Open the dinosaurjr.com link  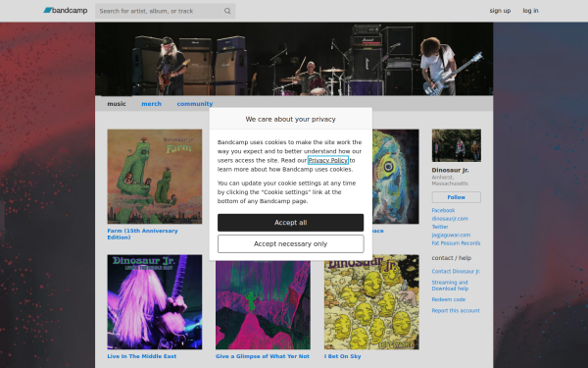[450, 219]
